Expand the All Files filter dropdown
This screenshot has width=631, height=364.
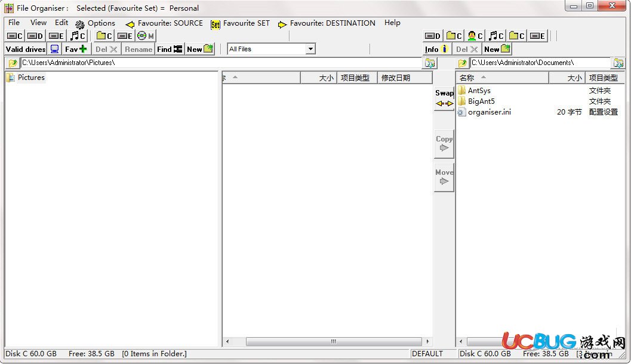pos(310,49)
